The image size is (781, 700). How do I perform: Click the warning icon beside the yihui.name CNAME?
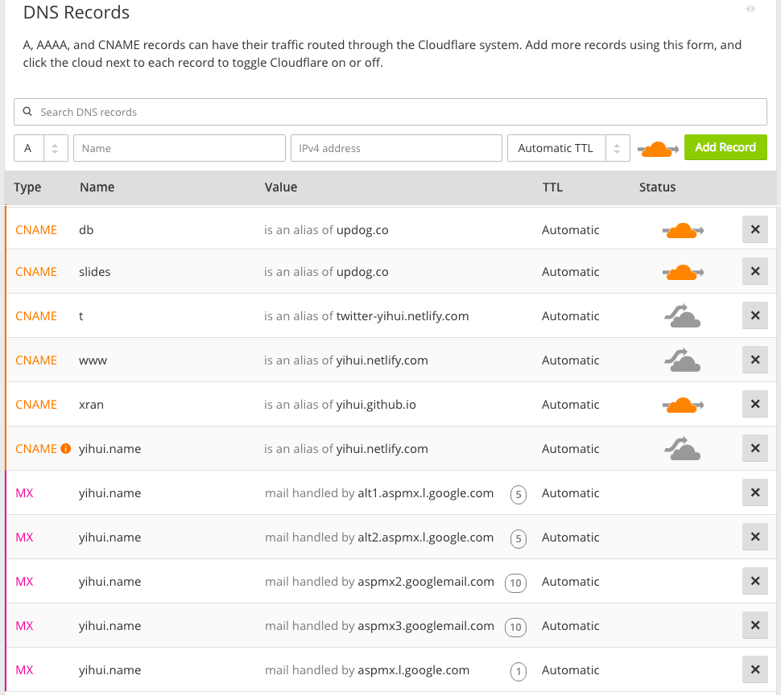tap(64, 448)
